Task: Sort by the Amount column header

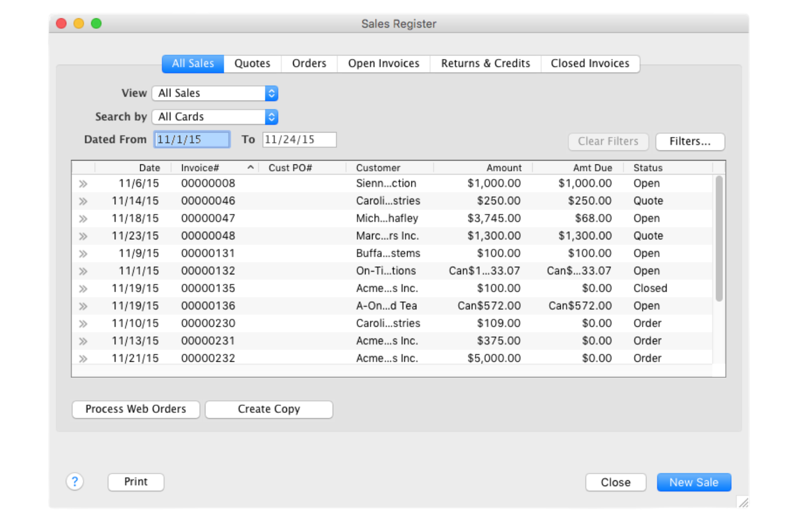Action: pos(504,168)
